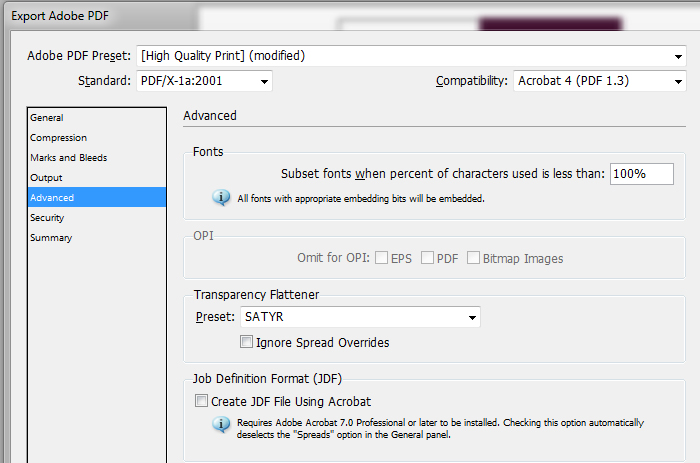This screenshot has height=463, width=700.
Task: Expand the Standard PDF/X-1a:2001 dropdown
Action: click(204, 81)
